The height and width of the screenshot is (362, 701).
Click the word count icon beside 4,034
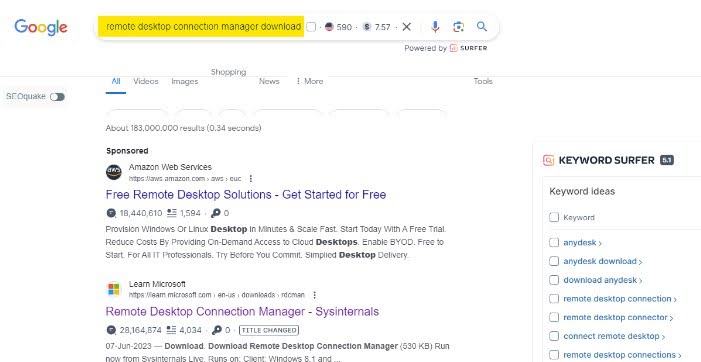tap(172, 330)
